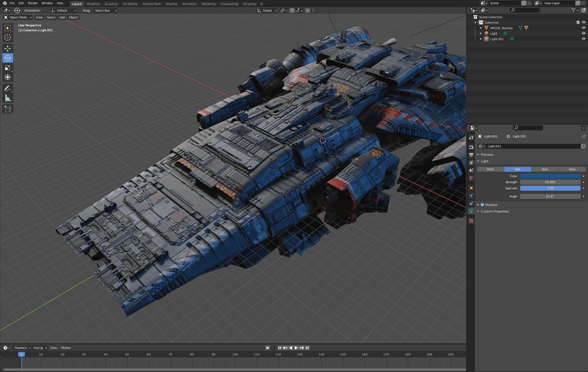Hide ARGOS_Starship using its eye icon
Image resolution: width=588 pixels, height=372 pixels.
click(584, 28)
